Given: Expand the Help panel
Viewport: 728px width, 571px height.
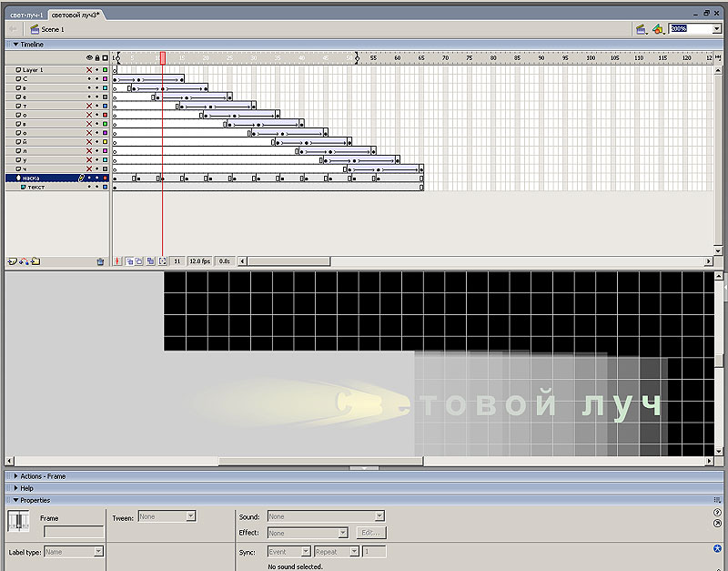Looking at the screenshot, I should tap(26, 487).
